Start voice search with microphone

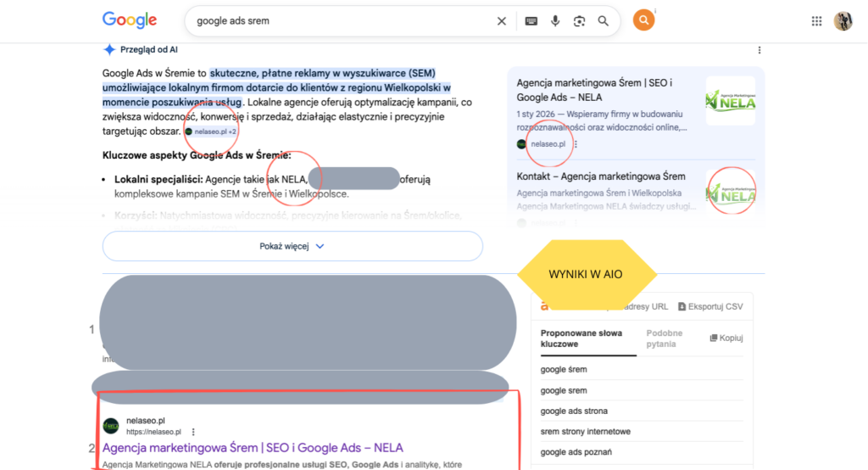coord(554,21)
